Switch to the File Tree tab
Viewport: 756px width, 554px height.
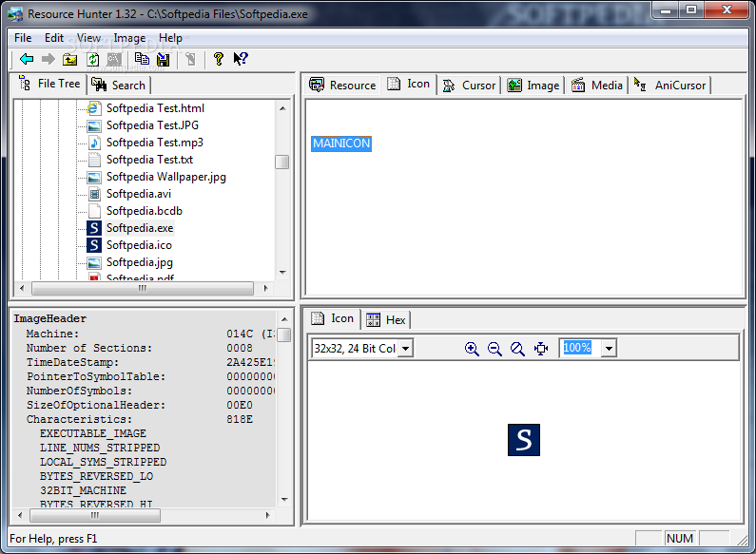(49, 84)
